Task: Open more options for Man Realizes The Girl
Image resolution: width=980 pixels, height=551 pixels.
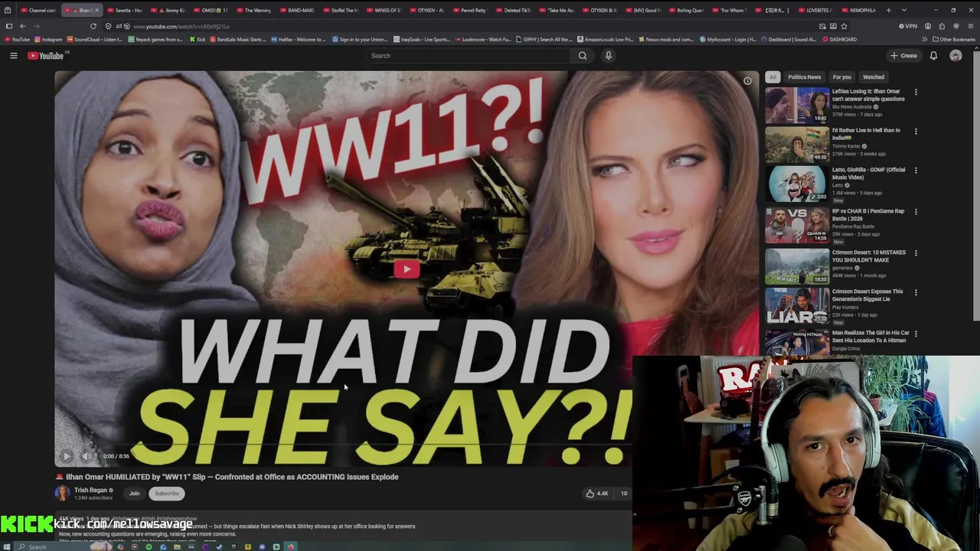Action: (916, 333)
